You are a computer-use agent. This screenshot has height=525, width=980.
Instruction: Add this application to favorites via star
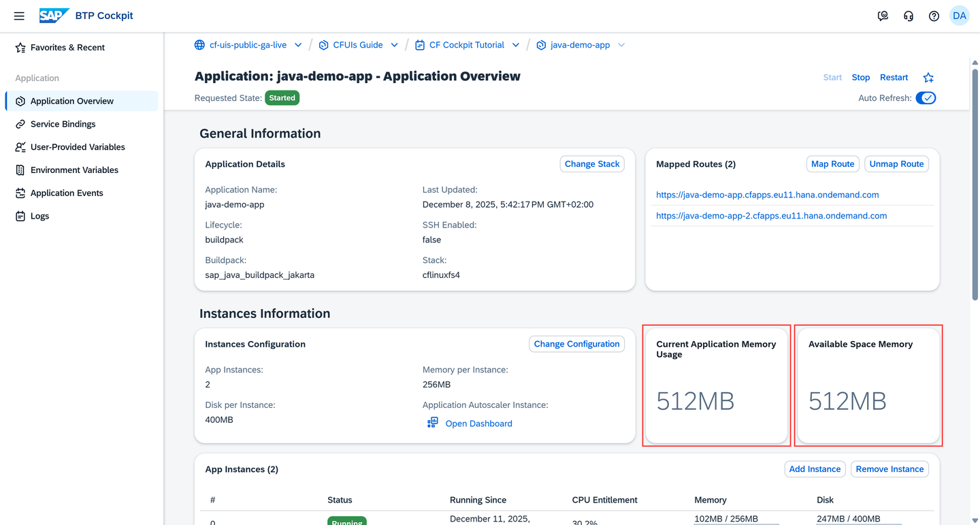928,78
